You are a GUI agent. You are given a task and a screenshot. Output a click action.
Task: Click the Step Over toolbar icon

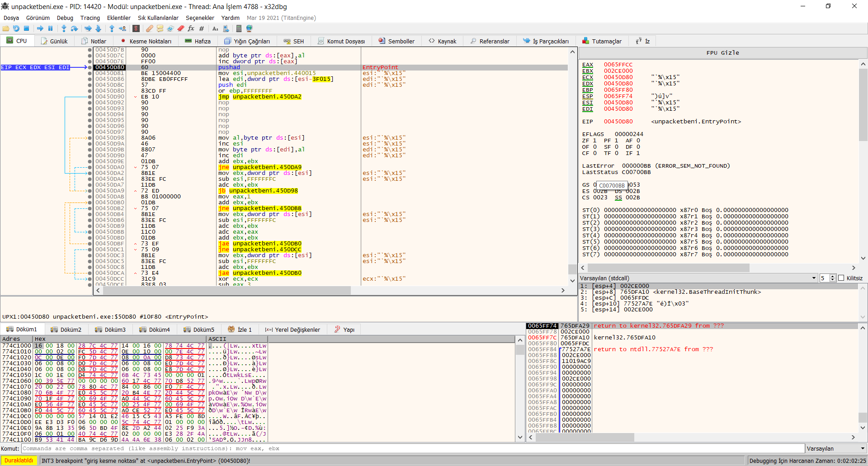click(75, 28)
